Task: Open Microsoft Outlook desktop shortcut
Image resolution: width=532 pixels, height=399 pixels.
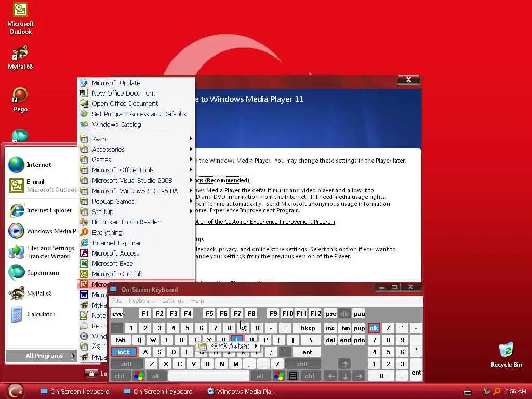Action: pos(20,19)
